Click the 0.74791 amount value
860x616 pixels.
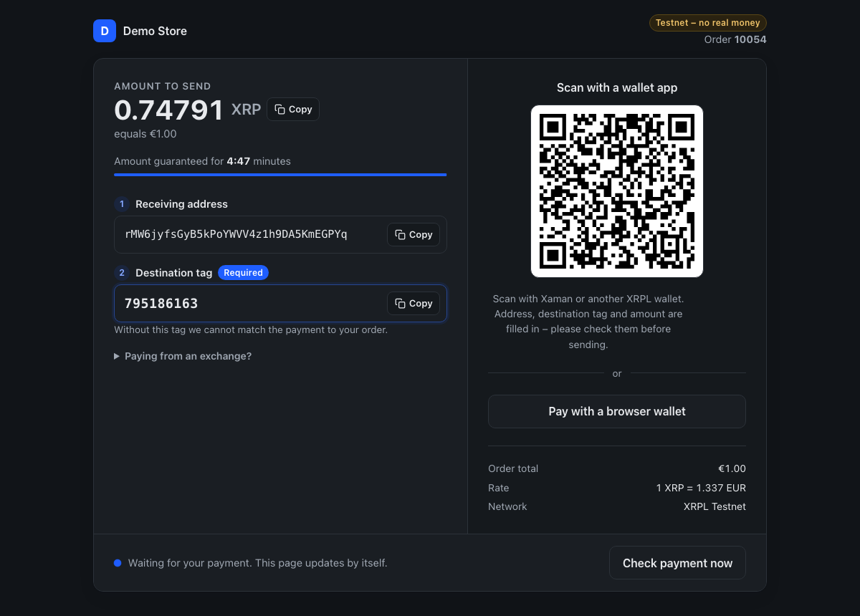(169, 110)
